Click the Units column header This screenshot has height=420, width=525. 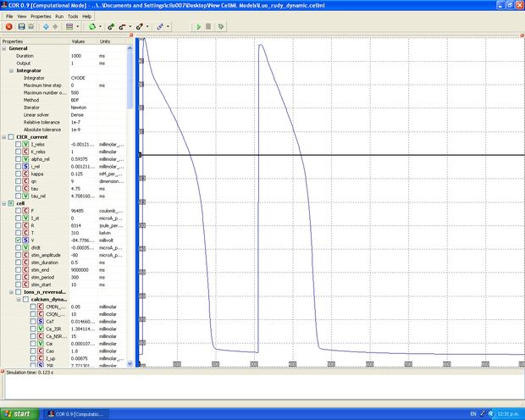(x=113, y=41)
